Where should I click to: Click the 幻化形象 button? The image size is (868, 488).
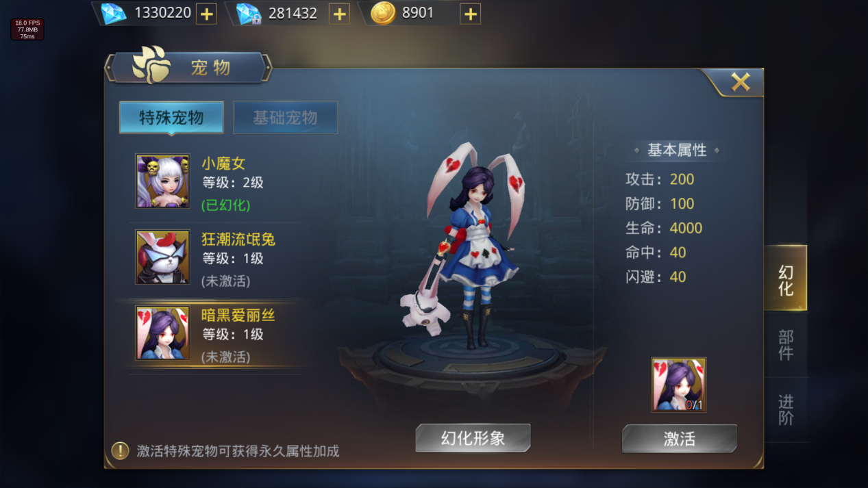coord(473,438)
